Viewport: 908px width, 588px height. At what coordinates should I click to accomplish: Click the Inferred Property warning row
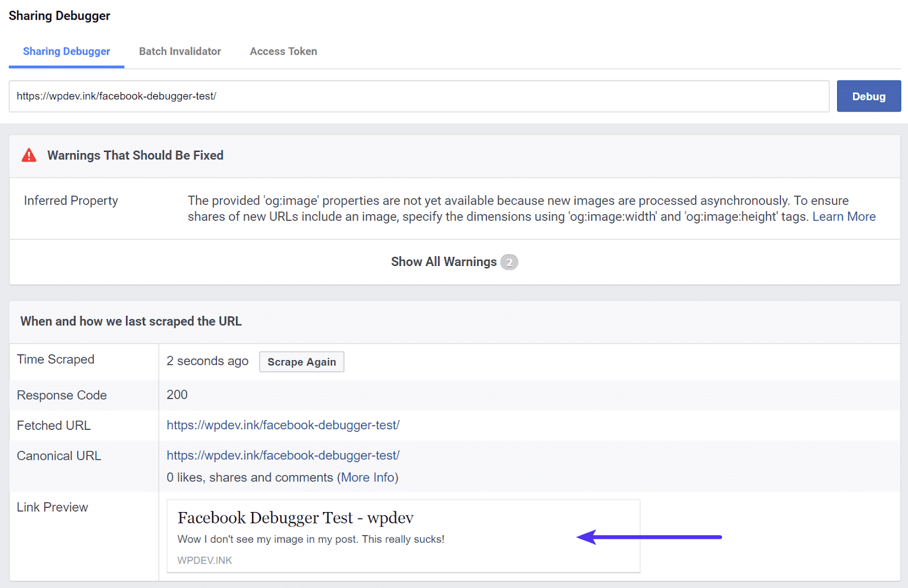pyautogui.click(x=70, y=200)
